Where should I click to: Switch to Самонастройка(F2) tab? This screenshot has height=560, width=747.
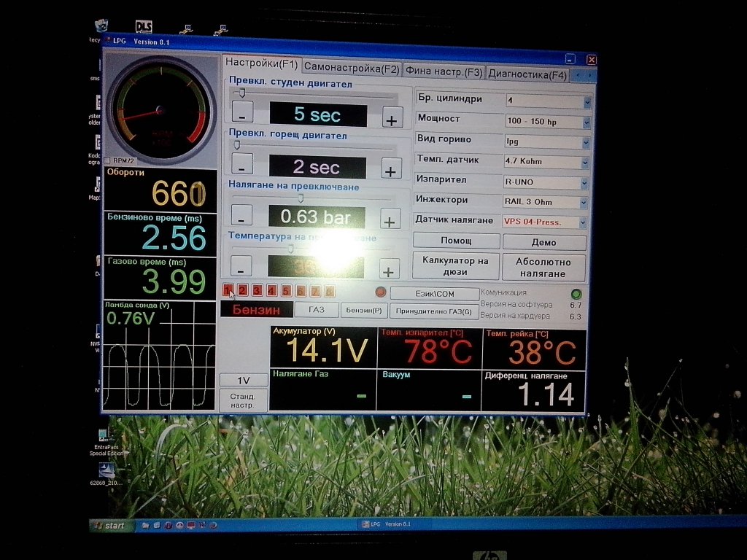point(352,70)
